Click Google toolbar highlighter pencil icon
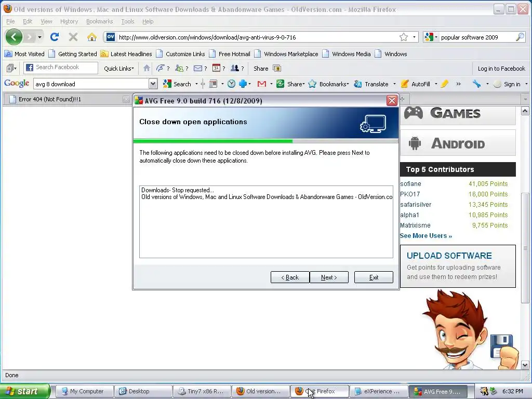The height and width of the screenshot is (399, 532). 445,84
